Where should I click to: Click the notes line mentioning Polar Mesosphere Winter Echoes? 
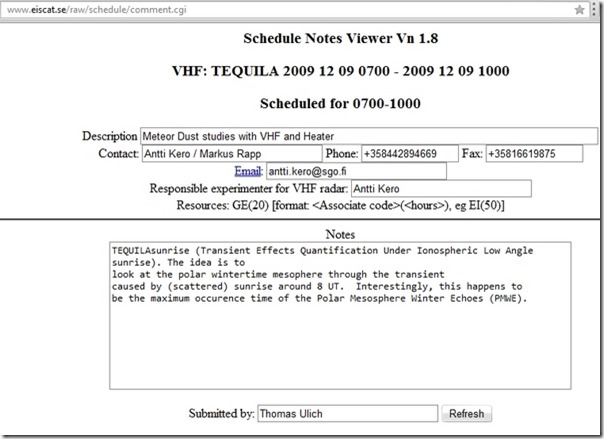(319, 298)
